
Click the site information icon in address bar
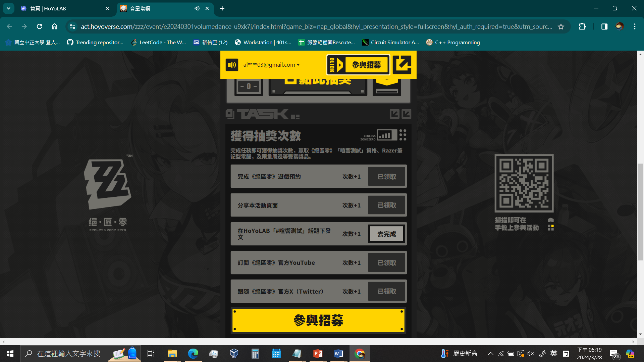pos(72,26)
